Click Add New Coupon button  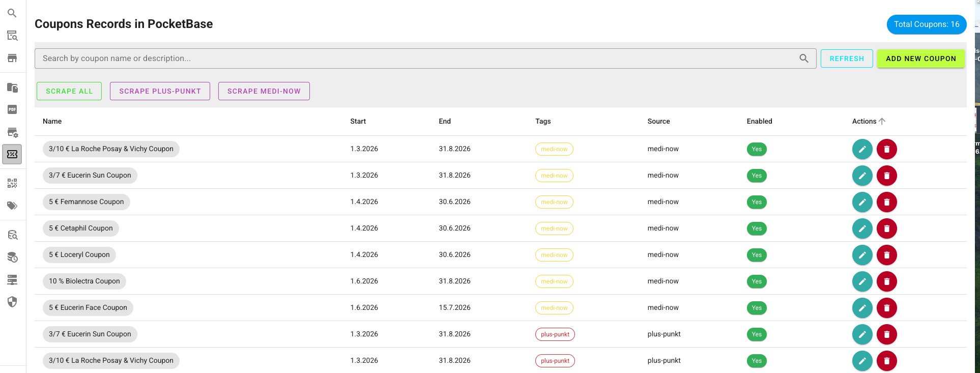[921, 59]
